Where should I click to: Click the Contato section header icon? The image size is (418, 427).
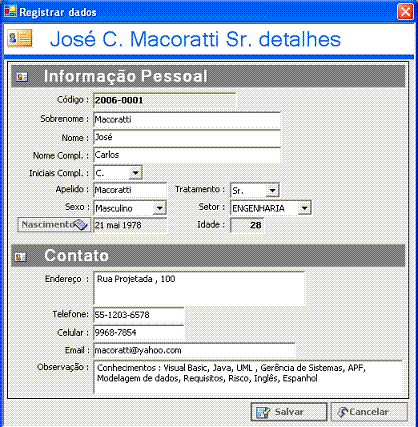pos(21,257)
